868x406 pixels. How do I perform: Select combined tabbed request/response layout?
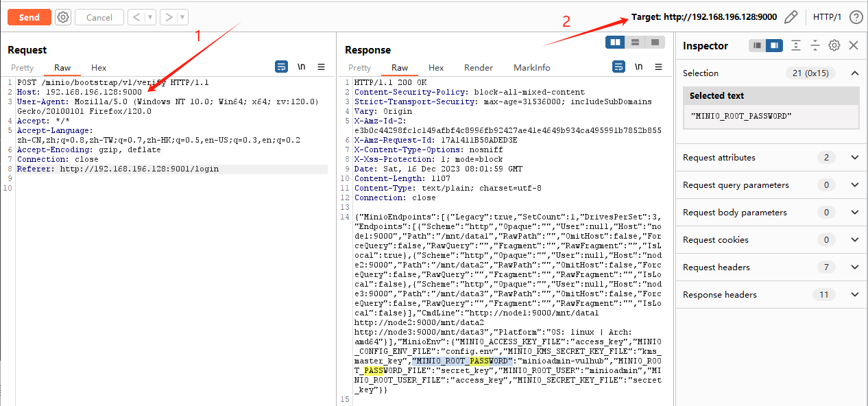coord(655,43)
